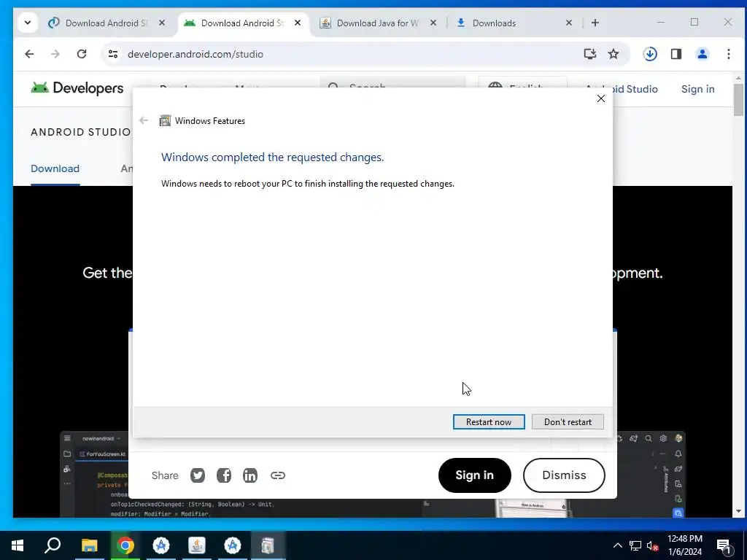
Task: Toggle Chrome side panel
Action: click(676, 54)
